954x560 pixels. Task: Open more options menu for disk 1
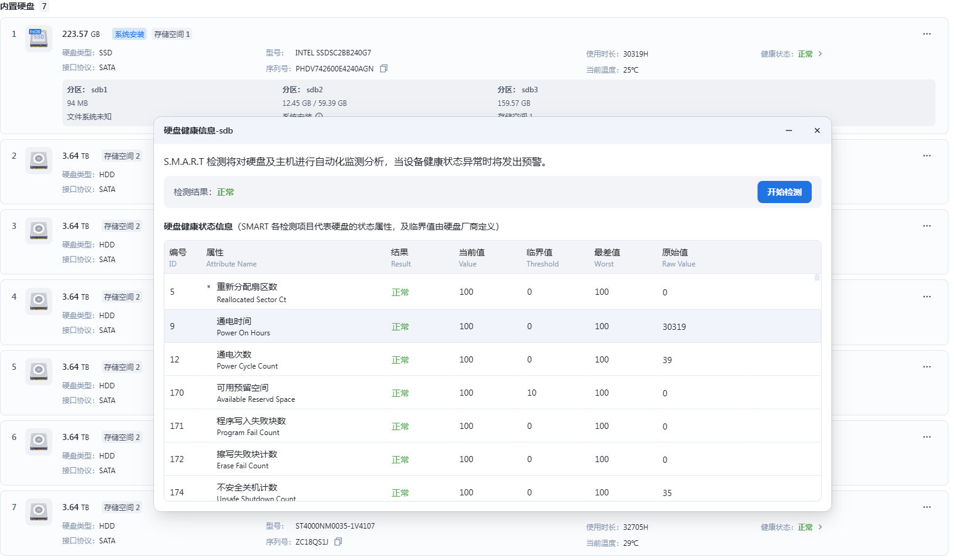point(926,34)
